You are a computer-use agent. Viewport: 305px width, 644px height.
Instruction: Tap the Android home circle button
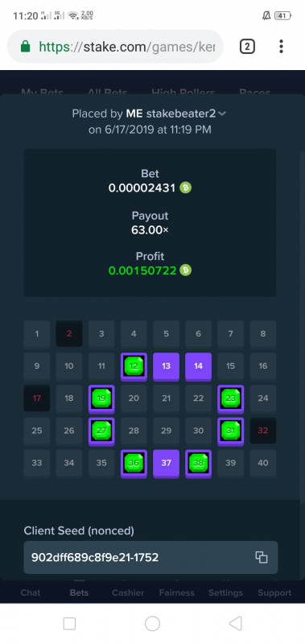click(x=152, y=623)
